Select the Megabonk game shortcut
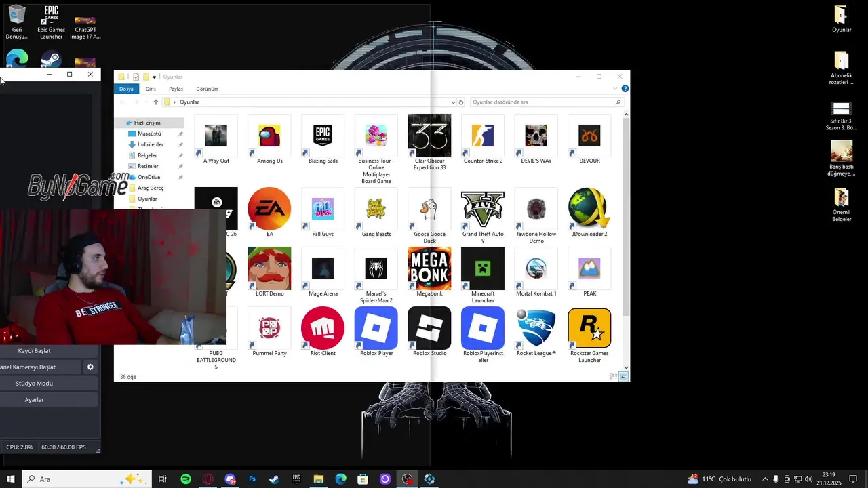Screen dimensions: 868x488 429,272
